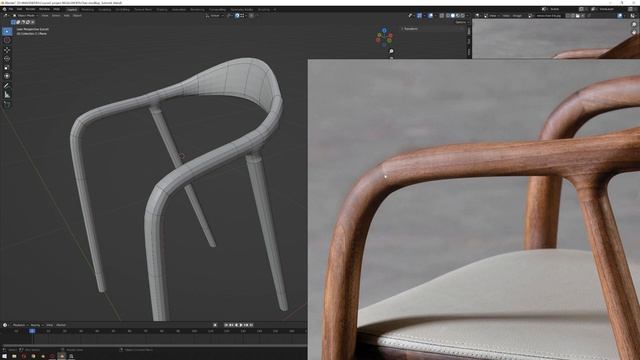
Task: Open the Window menu
Action: coord(44,9)
